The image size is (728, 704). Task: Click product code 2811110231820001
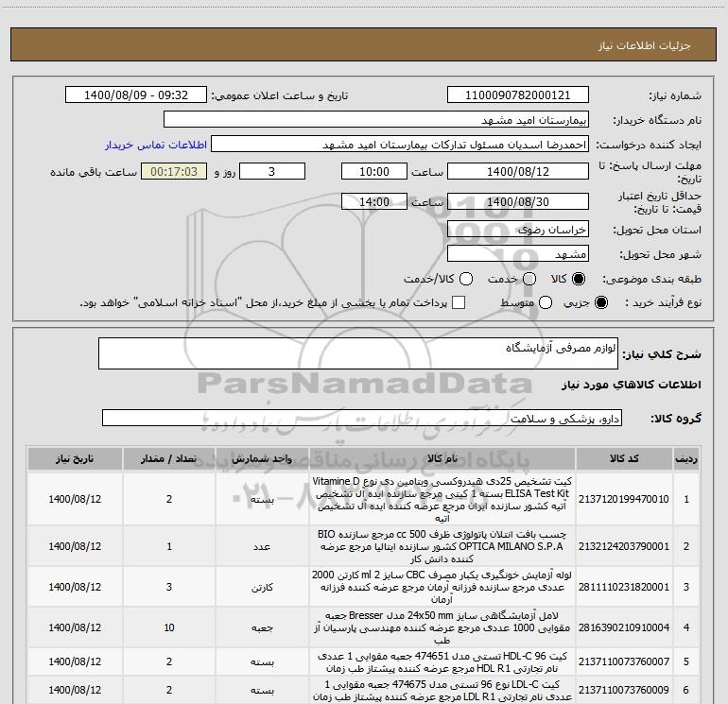click(624, 587)
